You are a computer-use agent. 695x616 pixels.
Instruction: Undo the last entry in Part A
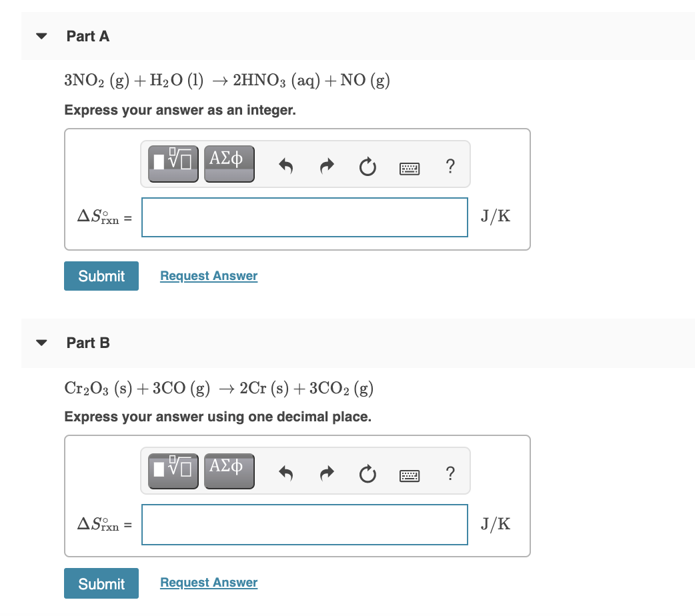click(x=285, y=166)
